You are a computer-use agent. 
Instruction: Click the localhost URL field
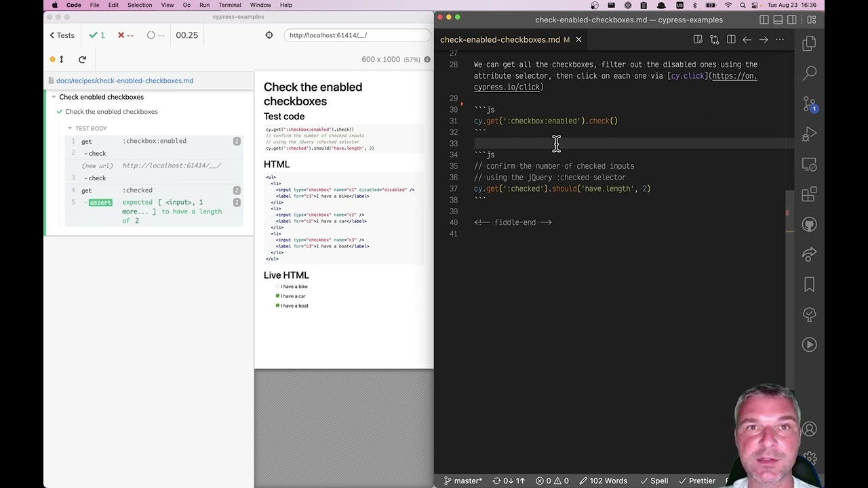click(356, 35)
